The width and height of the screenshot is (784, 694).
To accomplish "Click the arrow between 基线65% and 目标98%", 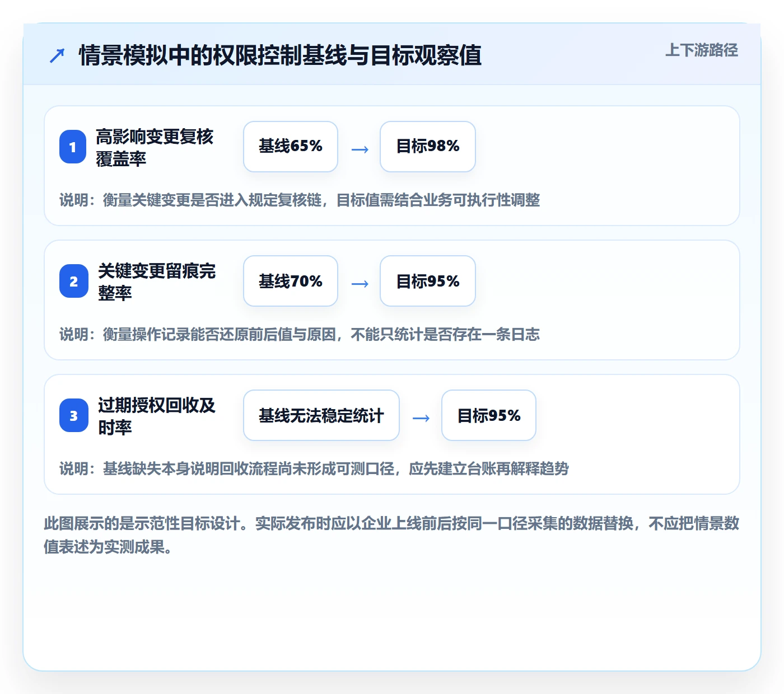I will (x=360, y=149).
